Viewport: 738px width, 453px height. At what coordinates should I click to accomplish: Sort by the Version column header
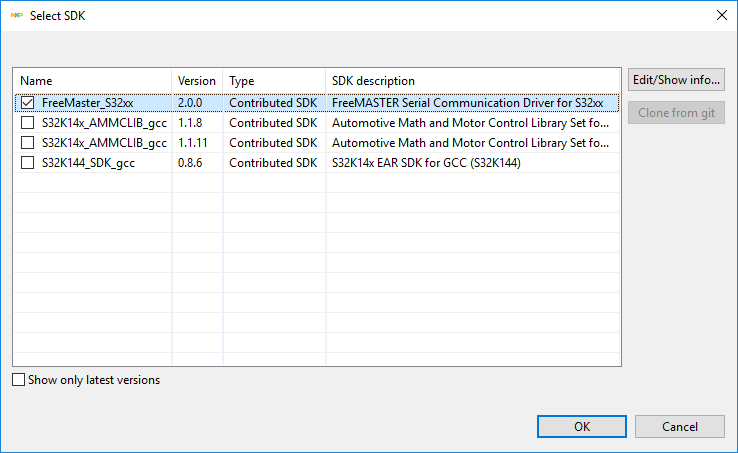pyautogui.click(x=197, y=80)
